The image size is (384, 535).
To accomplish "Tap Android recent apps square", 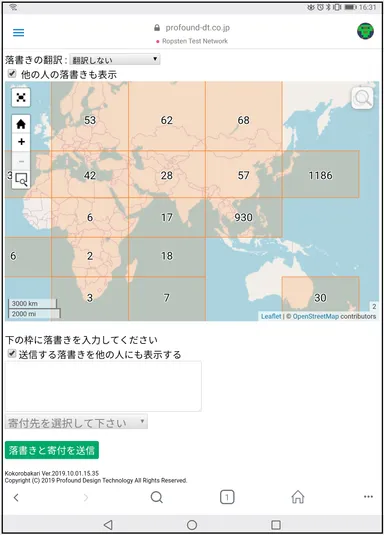I will coord(275,524).
